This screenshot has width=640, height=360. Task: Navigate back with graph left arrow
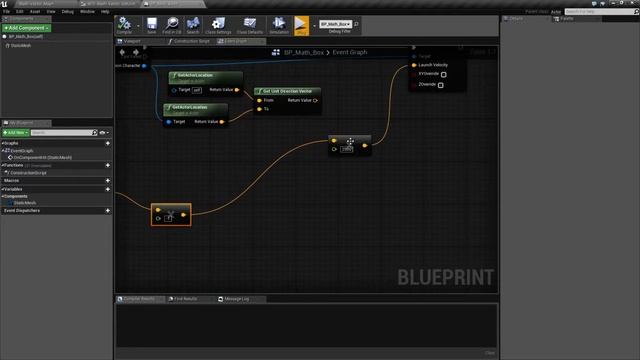pyautogui.click(x=122, y=52)
